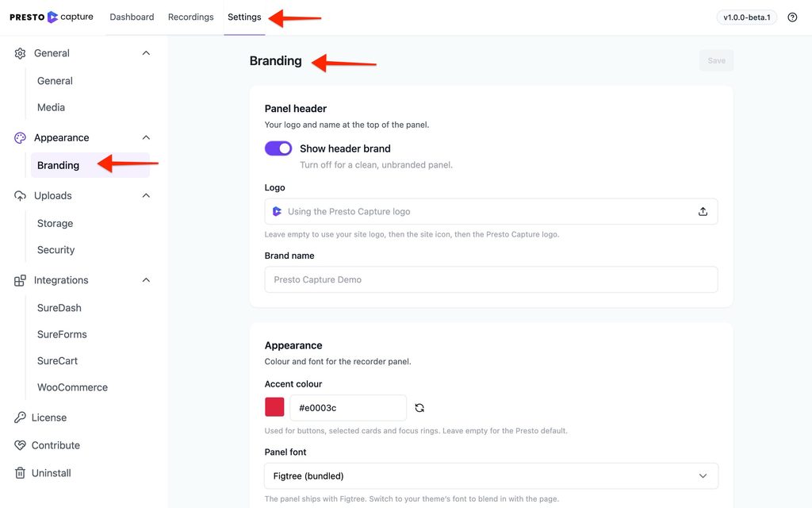Open the Security settings page
The height and width of the screenshot is (508, 812).
[56, 250]
